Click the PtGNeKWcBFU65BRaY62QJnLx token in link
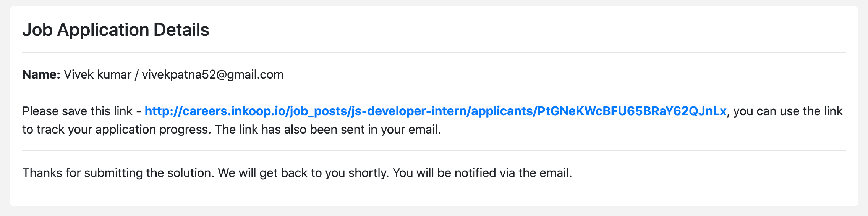The image size is (868, 216). coord(632,111)
